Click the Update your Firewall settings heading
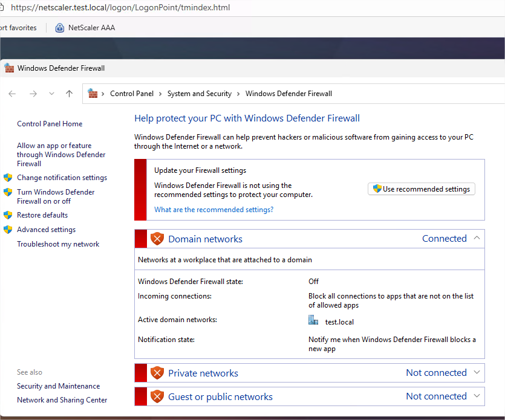505x420 pixels. coord(200,170)
